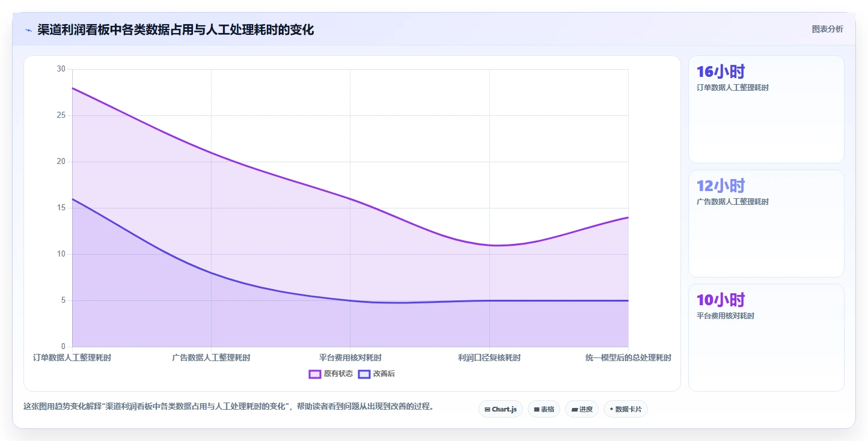The width and height of the screenshot is (868, 441).
Task: Click the 统一模型后的总处理耗时 x-axis label
Action: [x=628, y=357]
